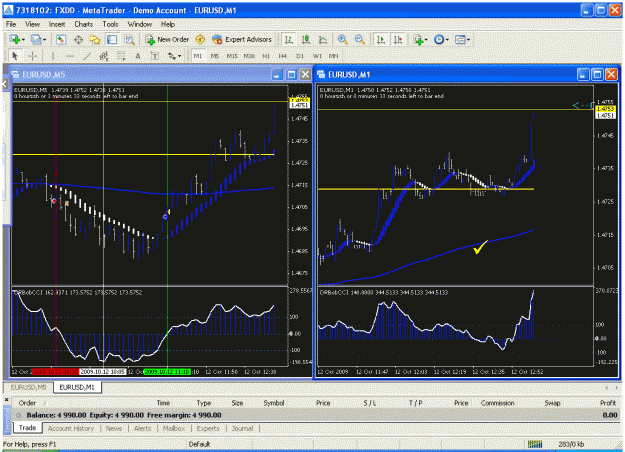Switch to bar chart display

pyautogui.click(x=289, y=39)
